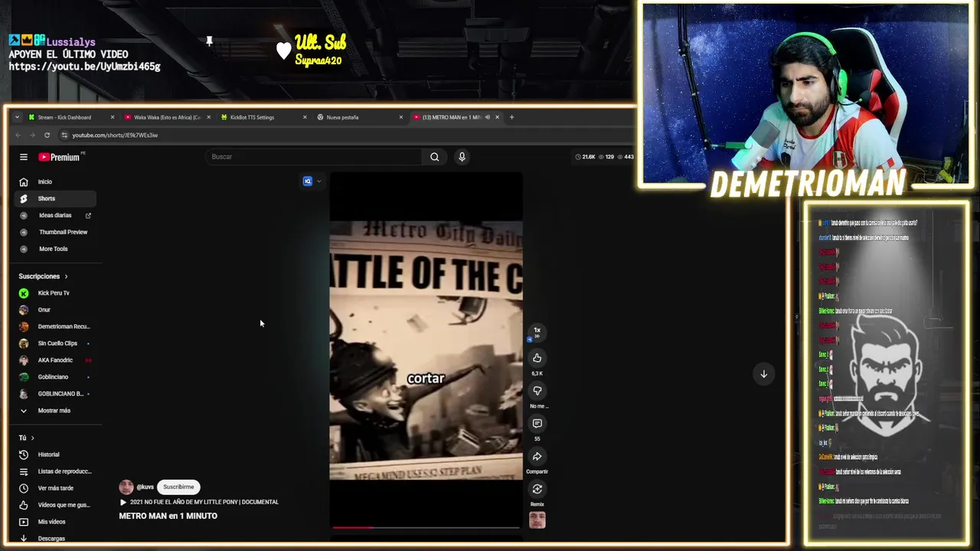Select Shorts in the sidebar

[x=55, y=198]
